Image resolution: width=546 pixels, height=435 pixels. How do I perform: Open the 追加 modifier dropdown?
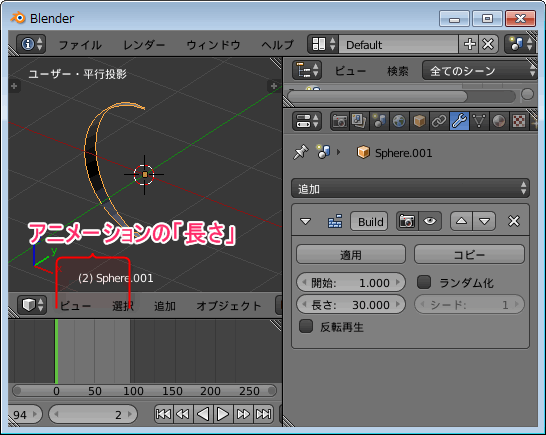coord(410,188)
